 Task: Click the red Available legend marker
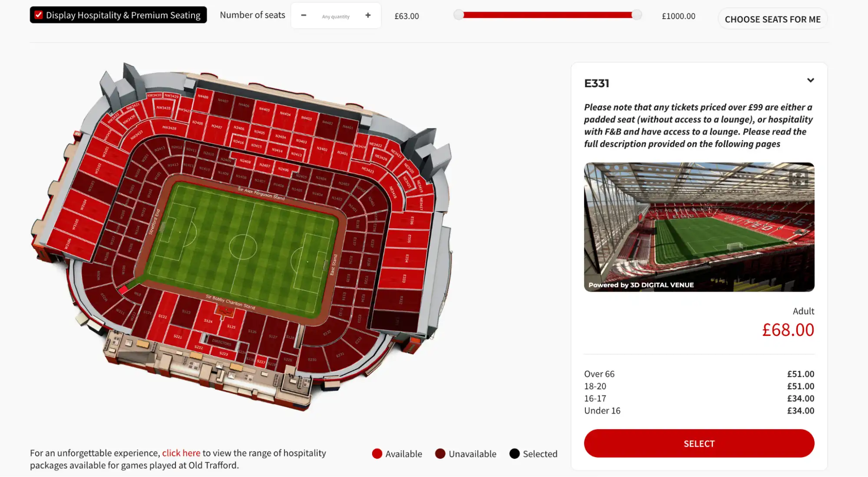(x=377, y=454)
